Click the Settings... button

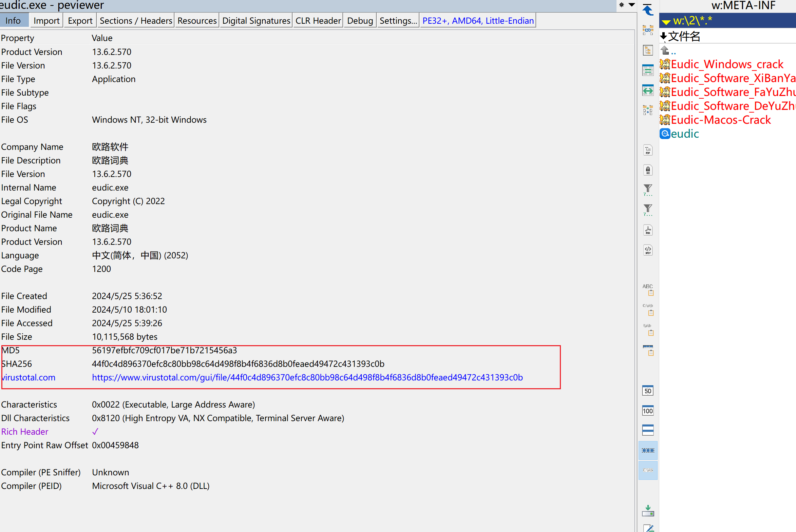coord(398,21)
